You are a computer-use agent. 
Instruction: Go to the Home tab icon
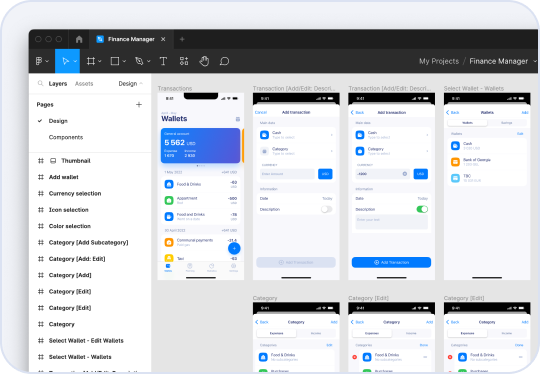pyautogui.click(x=79, y=39)
